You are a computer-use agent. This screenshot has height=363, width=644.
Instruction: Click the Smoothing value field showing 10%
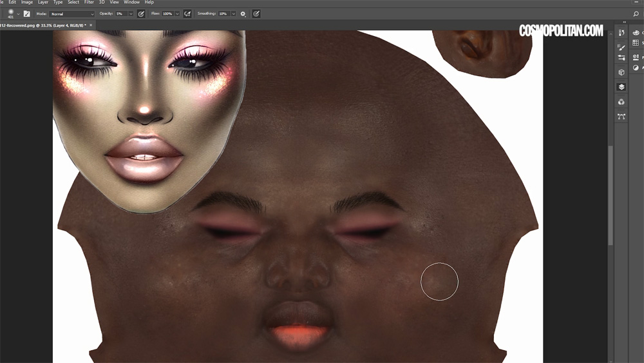click(224, 14)
